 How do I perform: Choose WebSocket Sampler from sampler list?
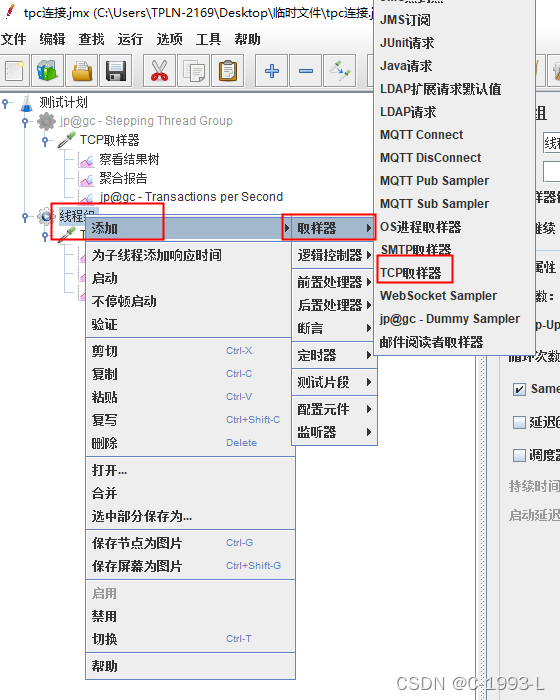pyautogui.click(x=454, y=296)
